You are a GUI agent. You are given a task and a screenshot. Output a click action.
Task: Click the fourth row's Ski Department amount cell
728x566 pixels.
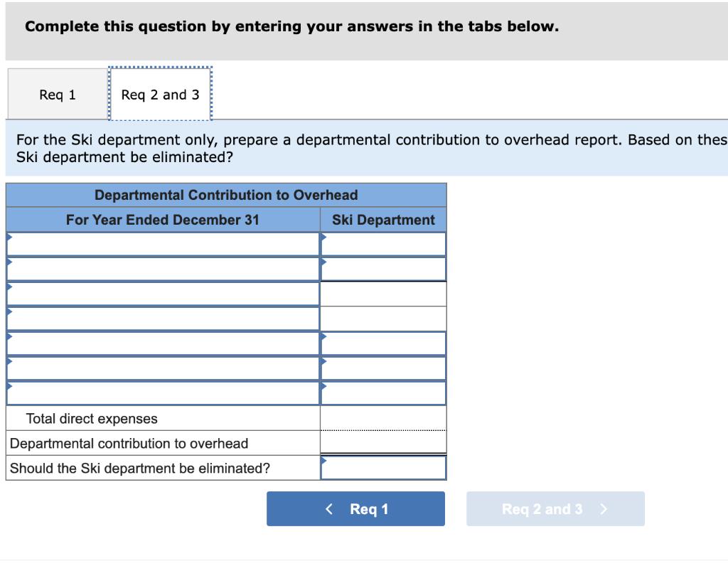[x=383, y=319]
